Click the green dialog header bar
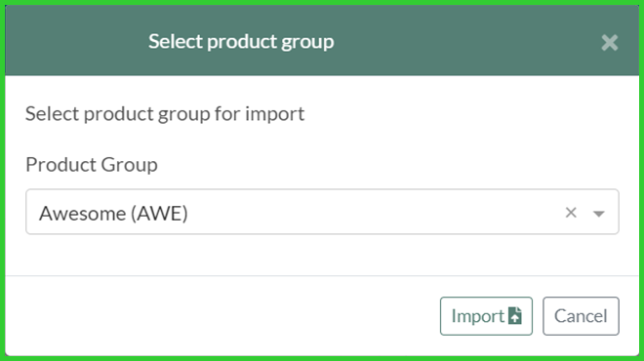Screen dimensions: 644x361 [x=322, y=40]
